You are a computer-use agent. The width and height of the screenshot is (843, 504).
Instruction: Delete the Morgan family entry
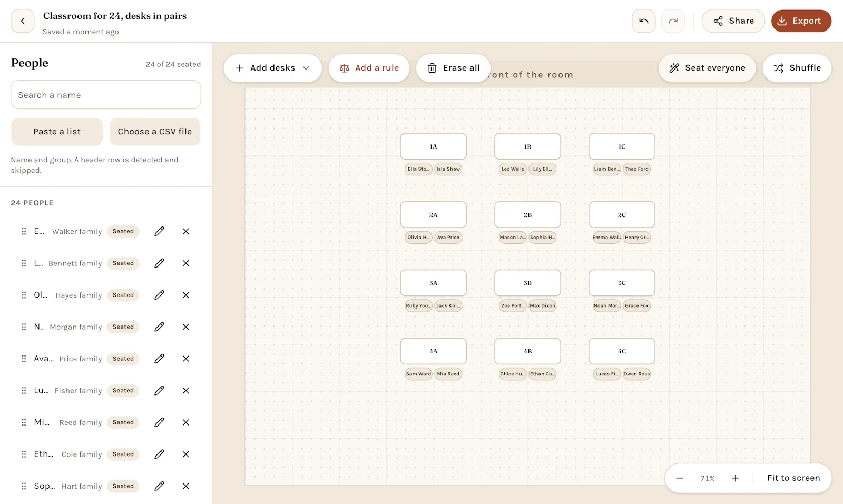186,327
